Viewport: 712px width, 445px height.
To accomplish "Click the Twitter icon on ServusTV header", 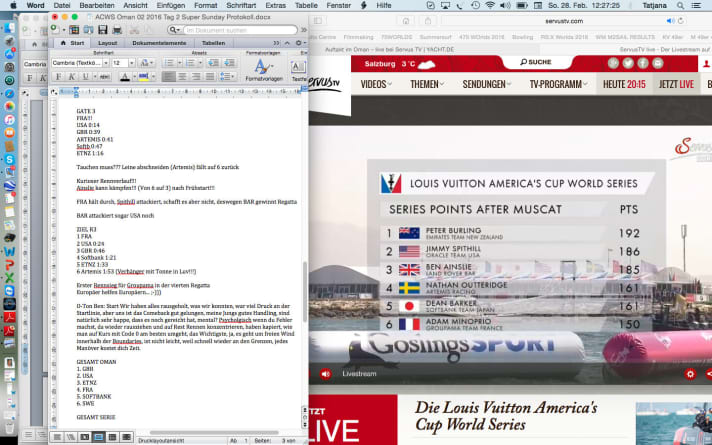I will pyautogui.click(x=628, y=63).
